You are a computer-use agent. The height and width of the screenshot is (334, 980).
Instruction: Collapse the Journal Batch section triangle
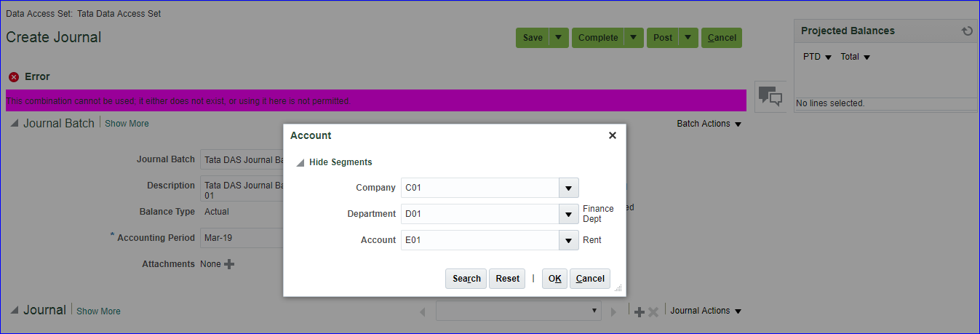coord(14,124)
